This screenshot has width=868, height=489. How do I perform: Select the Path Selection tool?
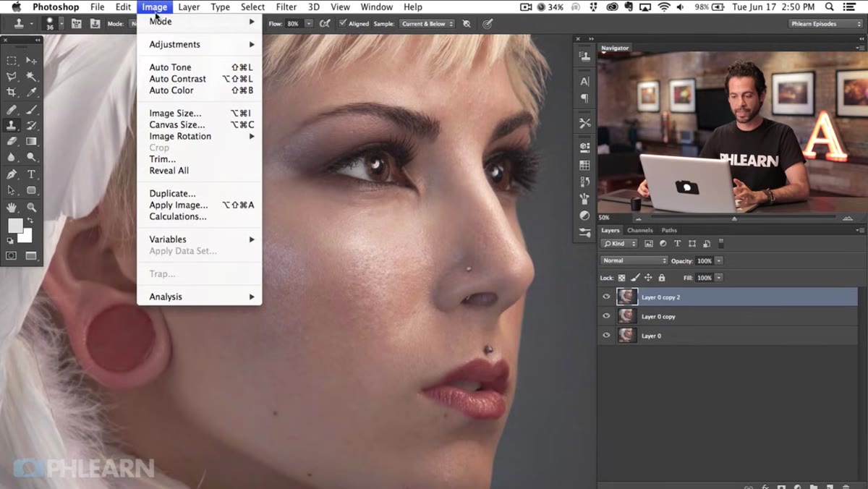coord(12,190)
